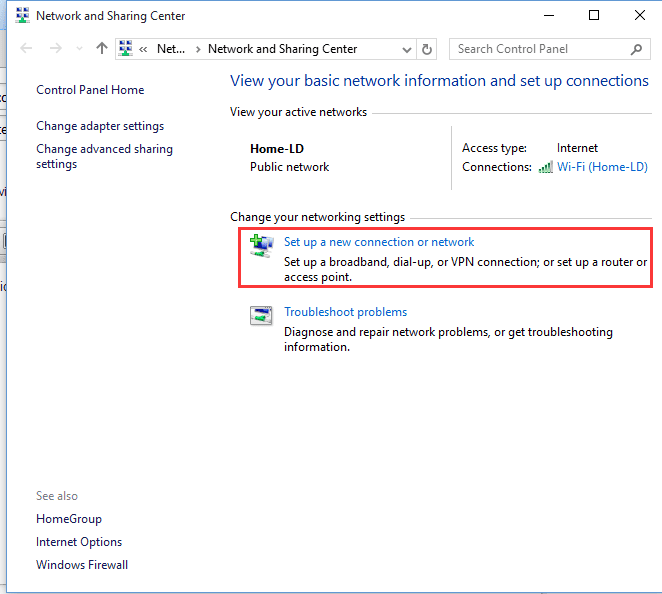
Task: Refresh the Network and Sharing Center view
Action: pos(427,49)
